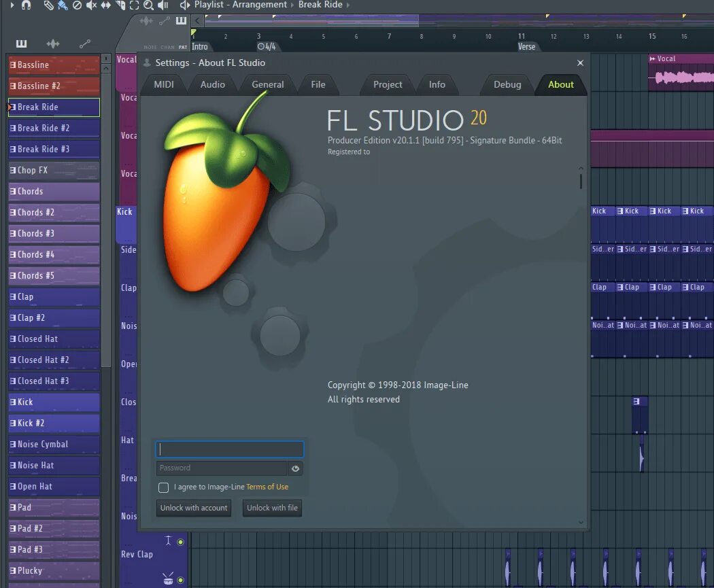Click the down chevron at the dialog's bottom right
714x588 pixels.
pyautogui.click(x=581, y=523)
